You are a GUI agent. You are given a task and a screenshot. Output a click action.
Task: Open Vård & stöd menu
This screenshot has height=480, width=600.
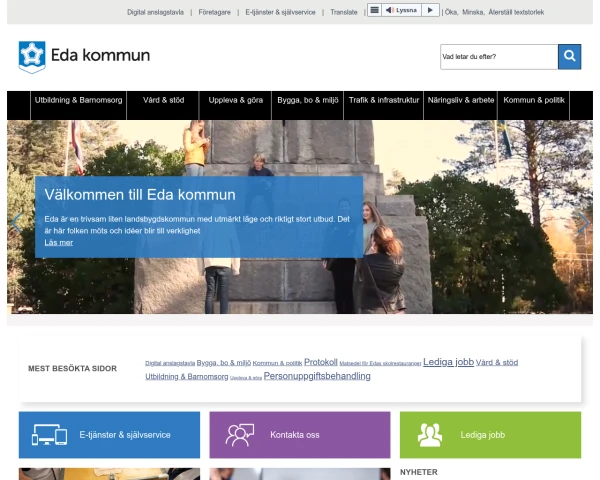[x=163, y=105]
